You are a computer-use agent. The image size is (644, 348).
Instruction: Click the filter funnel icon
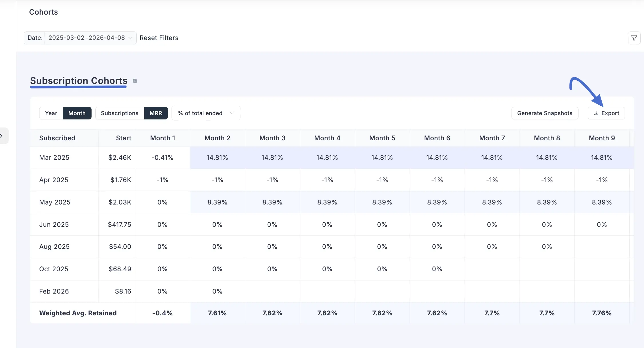click(x=634, y=38)
